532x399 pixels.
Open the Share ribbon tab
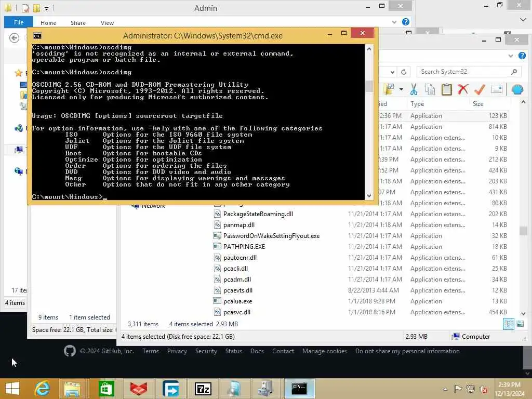coord(78,23)
